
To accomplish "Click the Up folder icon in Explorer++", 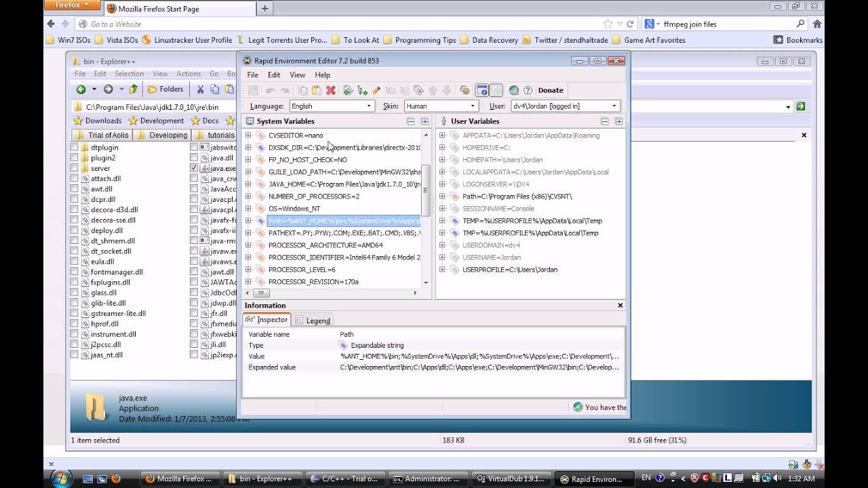I will (134, 89).
